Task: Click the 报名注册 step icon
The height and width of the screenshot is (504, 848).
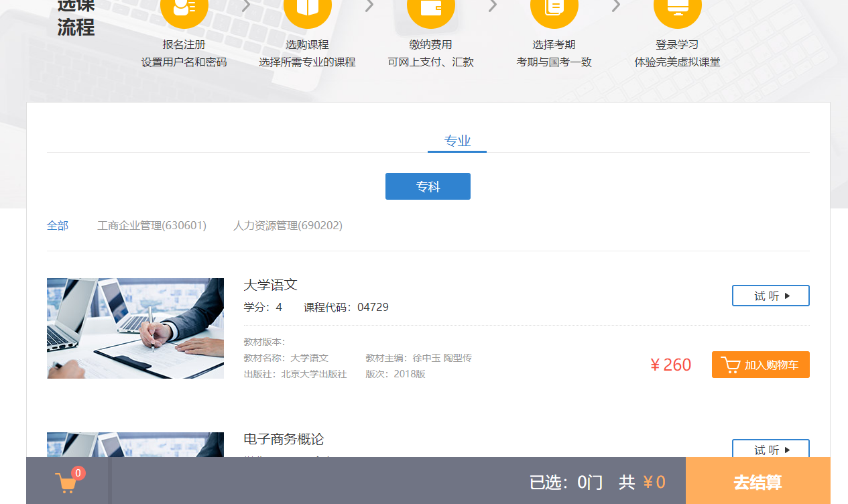Action: point(184,8)
